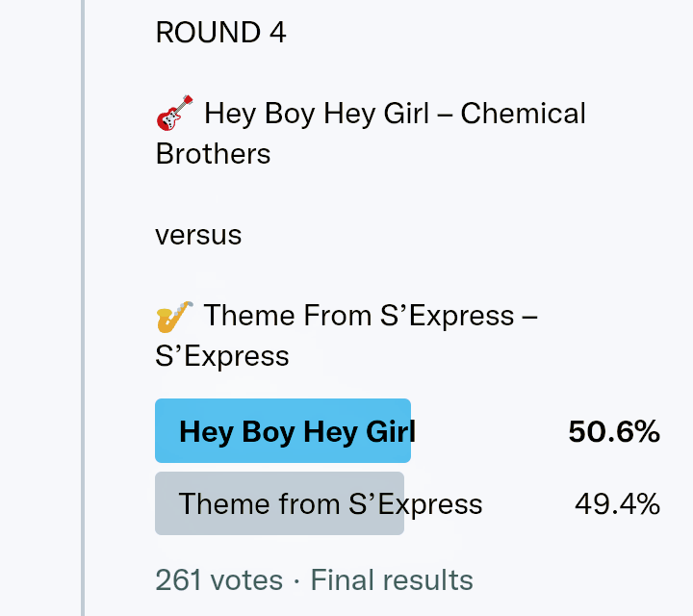This screenshot has width=693, height=616.
Task: Select the gray Theme from S'Express poll bar
Action: (279, 503)
